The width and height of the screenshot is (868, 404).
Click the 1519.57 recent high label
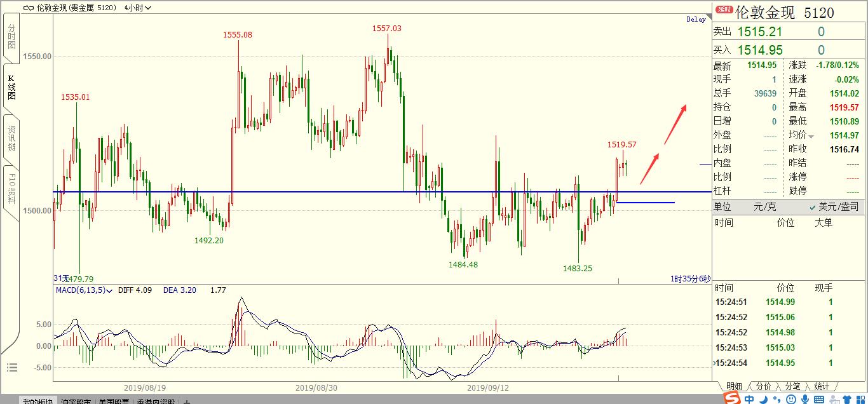pos(622,145)
